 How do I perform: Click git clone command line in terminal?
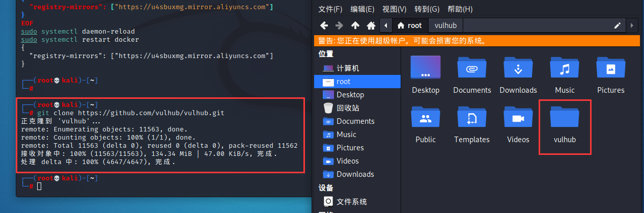(x=131, y=113)
